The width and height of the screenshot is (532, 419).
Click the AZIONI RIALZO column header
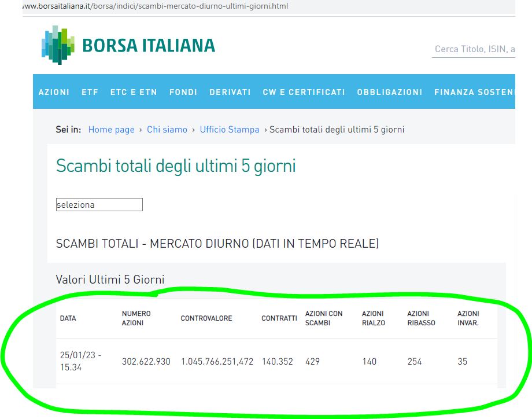373,318
